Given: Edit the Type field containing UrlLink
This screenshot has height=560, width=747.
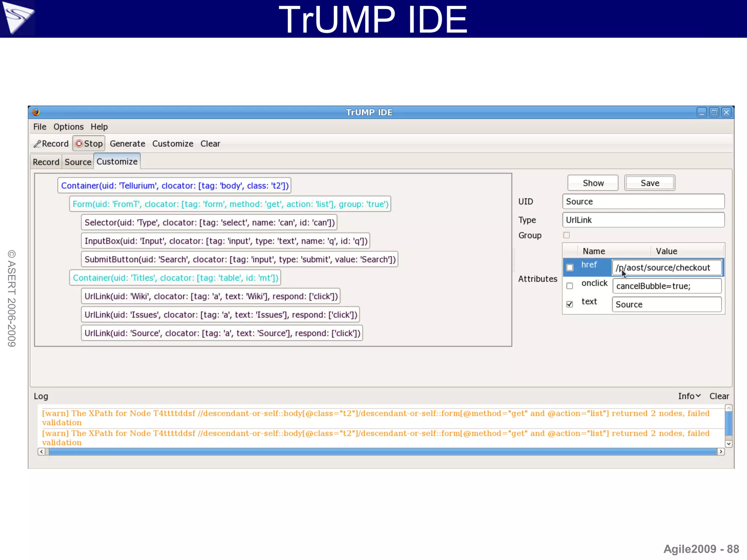Looking at the screenshot, I should coord(643,220).
